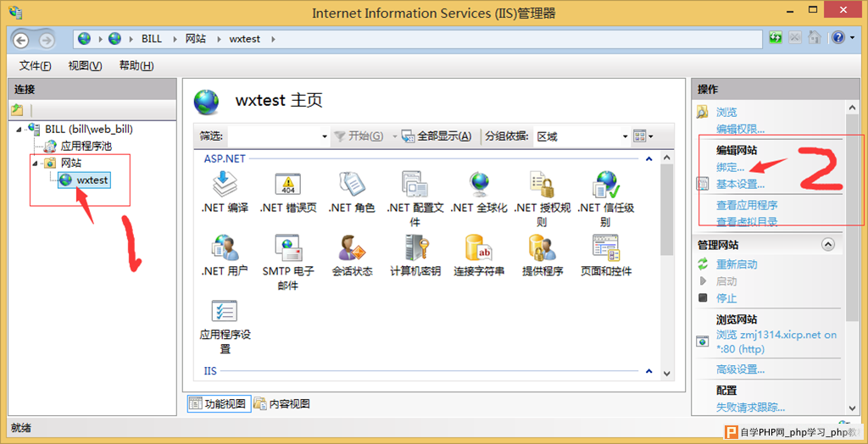Viewport: 868px width, 444px height.
Task: Click the 编辑权限... action link
Action: (x=740, y=130)
